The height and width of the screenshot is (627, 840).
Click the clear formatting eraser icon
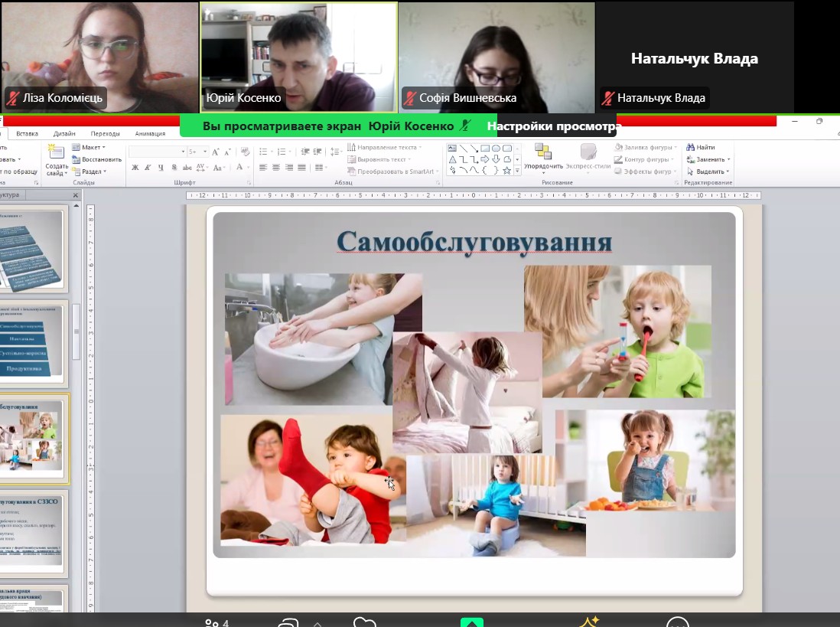(x=244, y=152)
